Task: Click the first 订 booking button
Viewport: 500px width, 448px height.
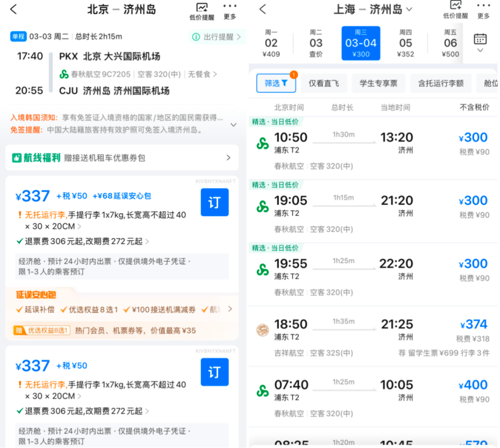Action: (x=214, y=202)
